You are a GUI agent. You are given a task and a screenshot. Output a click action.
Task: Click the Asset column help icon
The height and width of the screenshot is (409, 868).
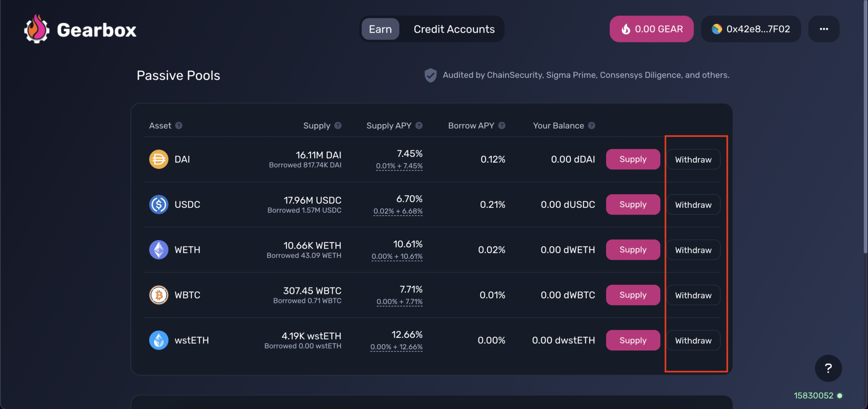click(179, 126)
